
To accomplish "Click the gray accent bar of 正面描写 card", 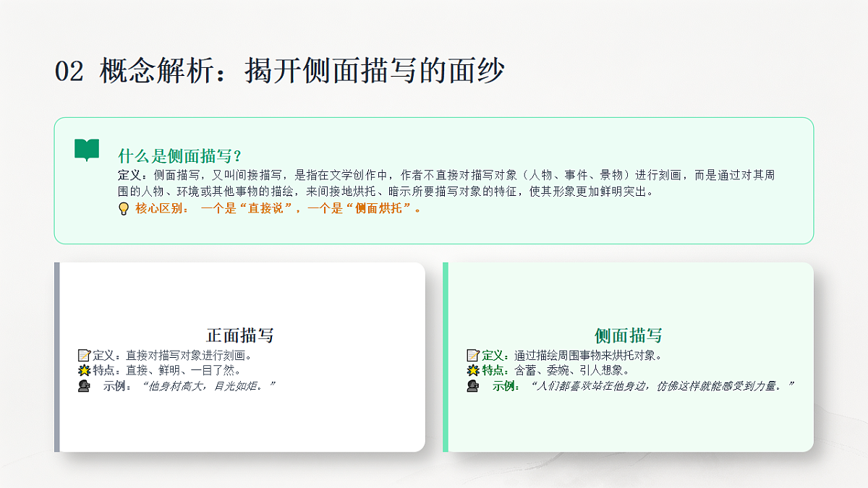I will click(57, 357).
